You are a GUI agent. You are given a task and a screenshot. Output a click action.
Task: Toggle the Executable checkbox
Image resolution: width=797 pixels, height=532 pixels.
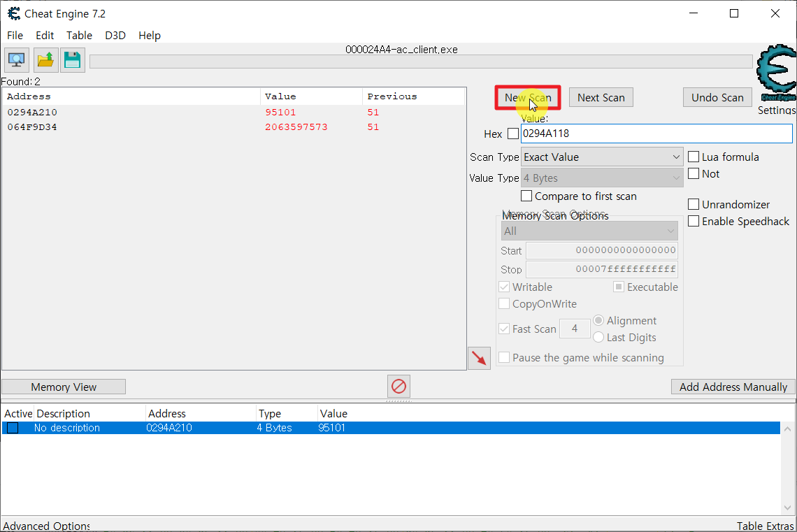619,287
